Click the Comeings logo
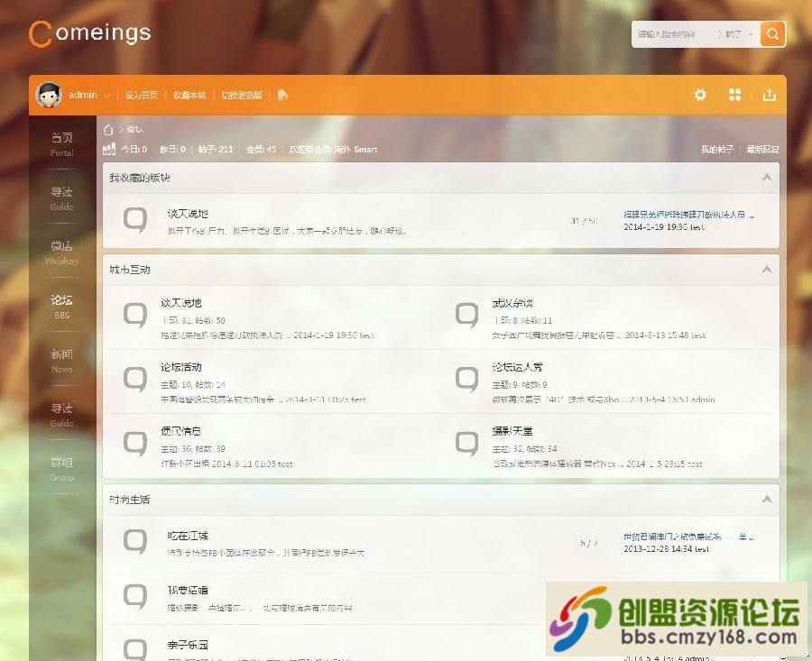 point(90,33)
